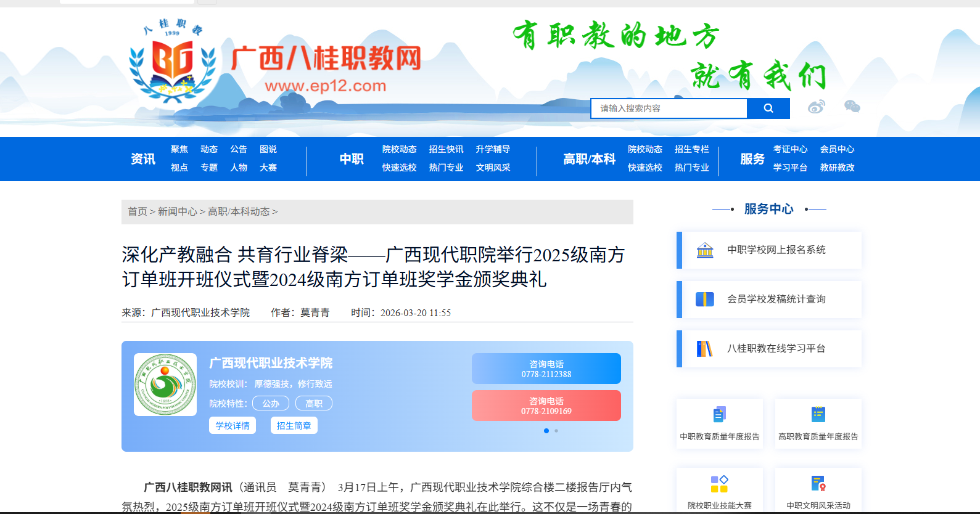This screenshot has width=980, height=514.
Task: Open the WeChat social icon
Action: point(852,107)
